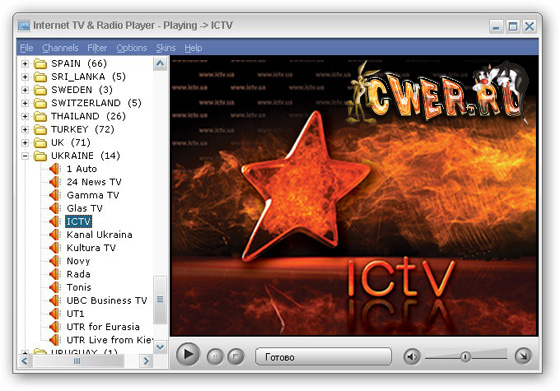
Task: Click the horizontal scrollbar right arrow
Action: click(146, 361)
